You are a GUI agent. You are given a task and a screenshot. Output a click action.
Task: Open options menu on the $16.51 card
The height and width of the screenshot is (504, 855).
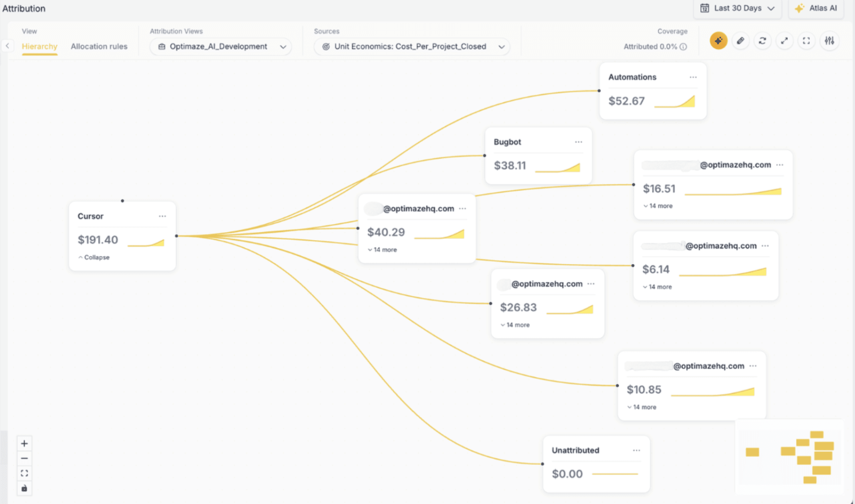pyautogui.click(x=780, y=165)
